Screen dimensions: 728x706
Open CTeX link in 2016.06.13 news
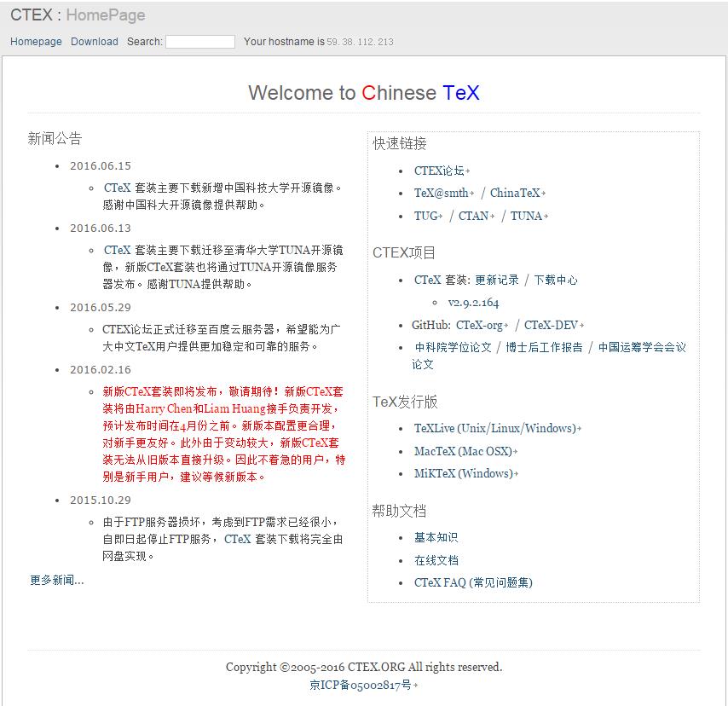(117, 250)
